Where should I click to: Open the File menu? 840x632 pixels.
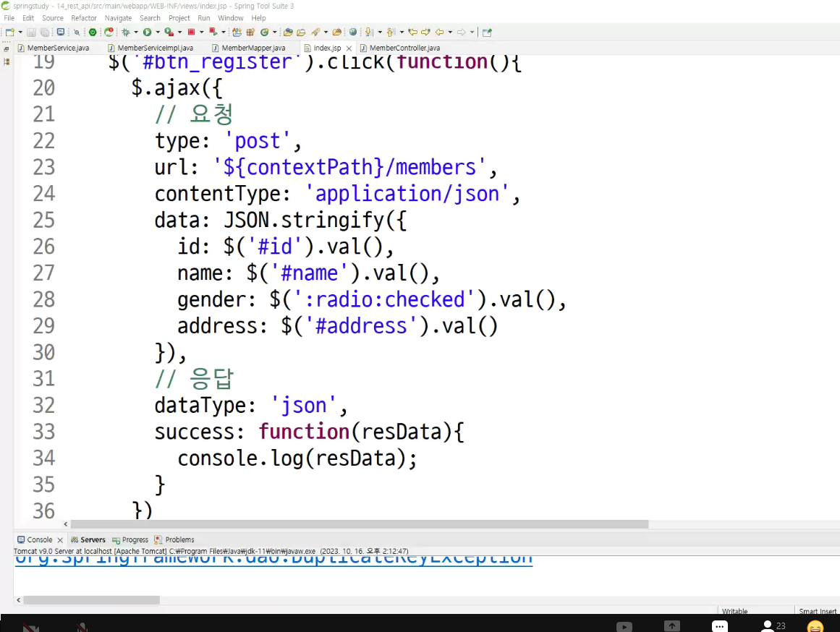coord(9,17)
